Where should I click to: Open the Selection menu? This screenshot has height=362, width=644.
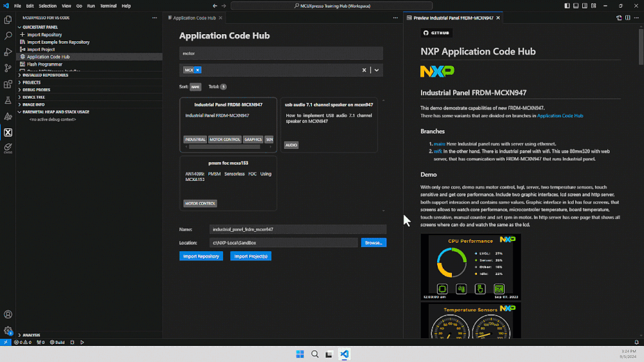click(48, 6)
